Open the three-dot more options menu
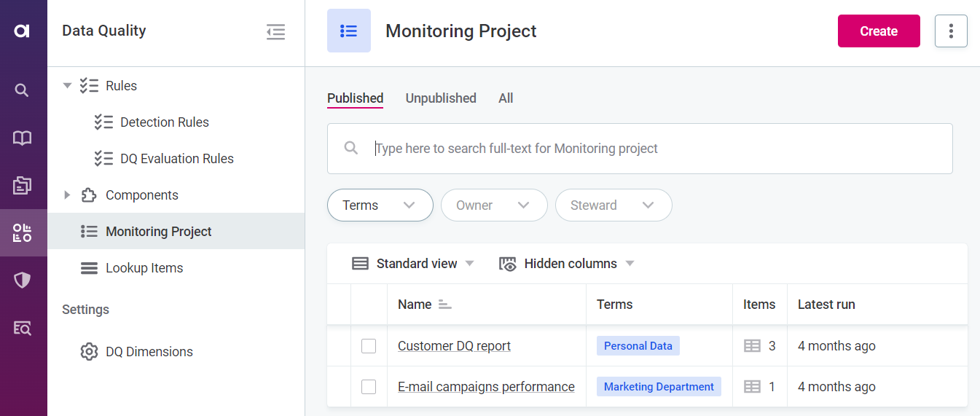The image size is (980, 416). (950, 31)
